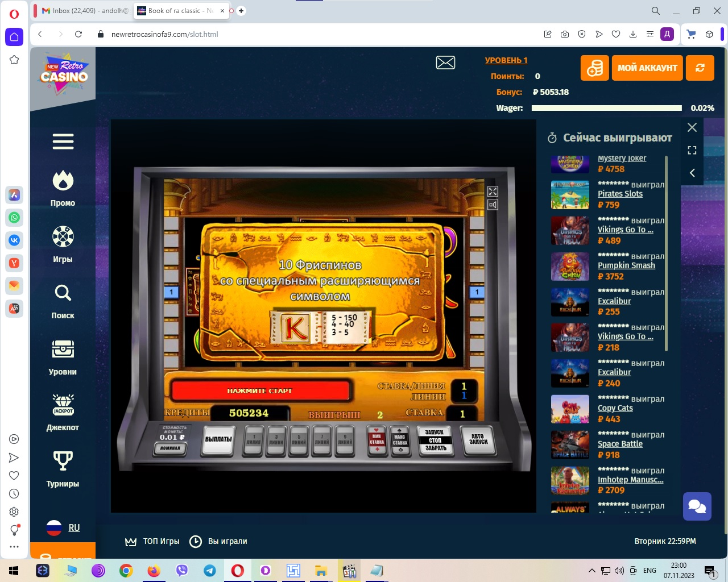Expand game area with fullscreen corners icon
Viewport: 728px width, 582px height.
coord(692,150)
